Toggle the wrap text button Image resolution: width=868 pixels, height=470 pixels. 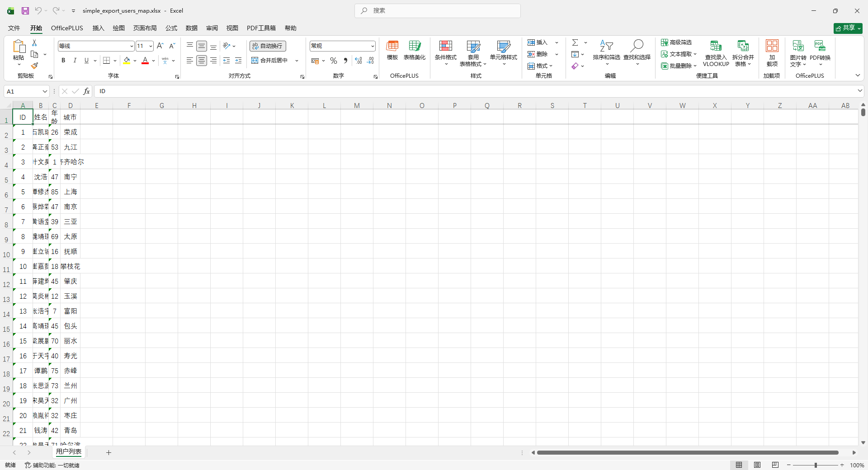[268, 46]
